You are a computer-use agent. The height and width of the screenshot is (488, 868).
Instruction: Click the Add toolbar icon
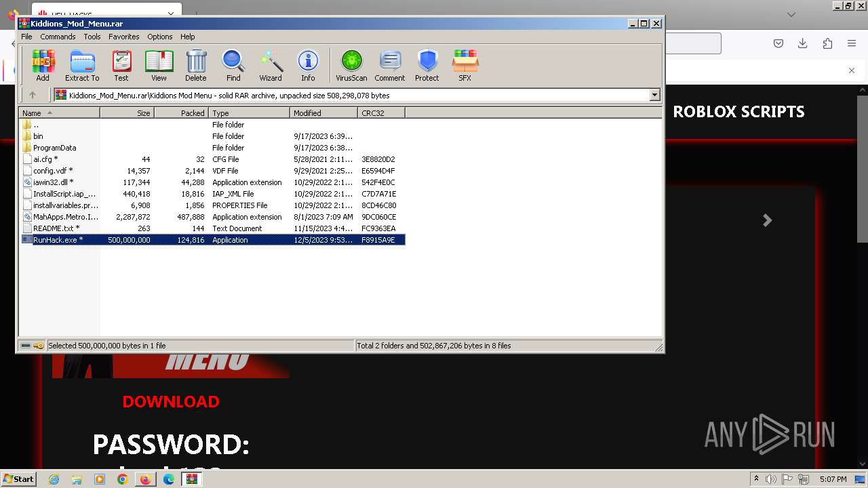click(x=43, y=66)
